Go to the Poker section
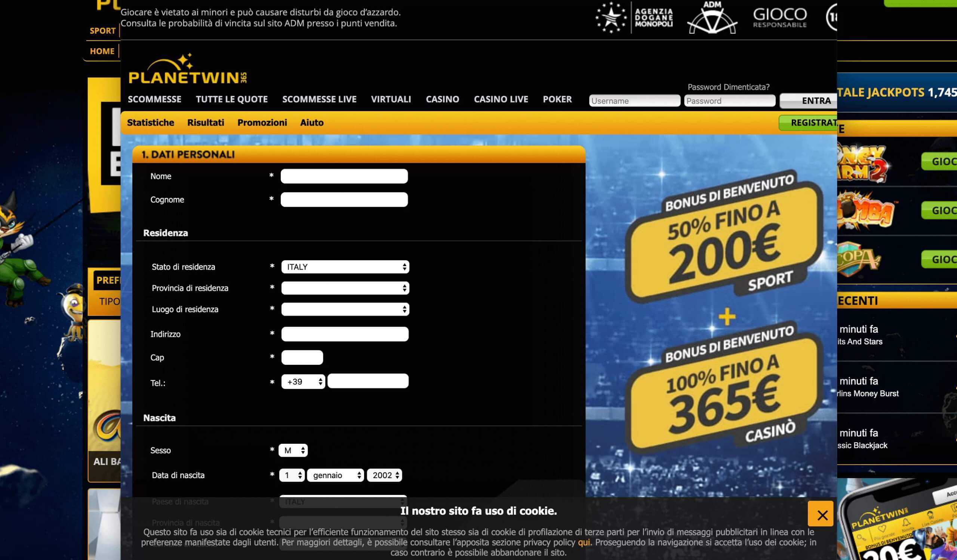The width and height of the screenshot is (957, 560). 557,99
